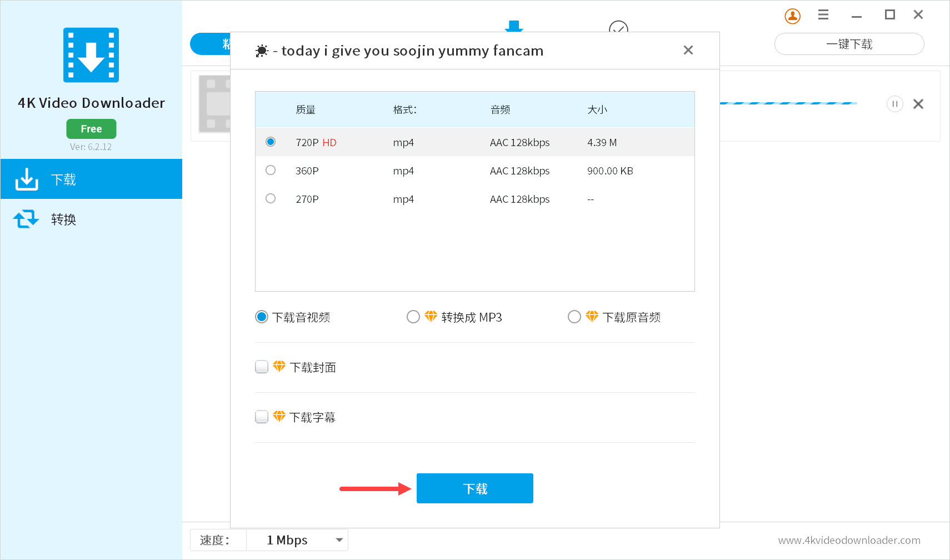Open the user account icon
Image resolution: width=950 pixels, height=560 pixels.
[x=792, y=16]
